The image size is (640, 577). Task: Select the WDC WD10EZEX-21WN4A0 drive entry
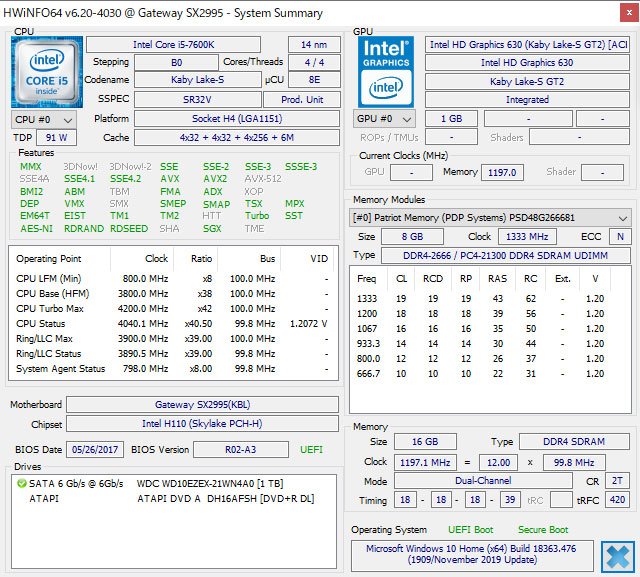(210, 484)
